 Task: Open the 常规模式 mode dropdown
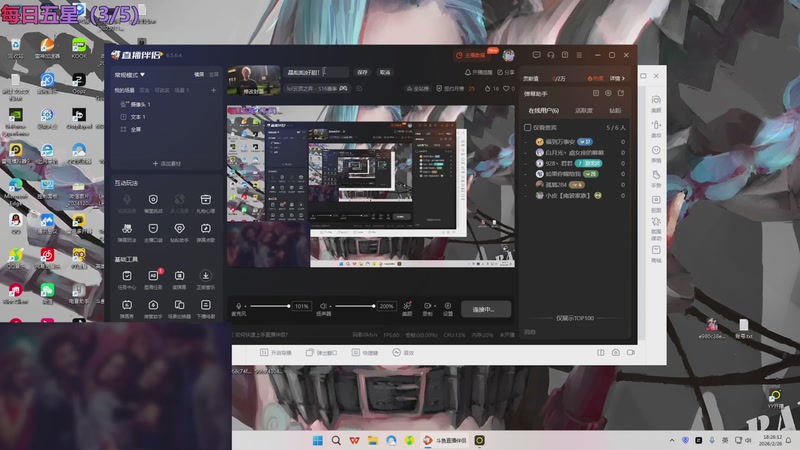(x=130, y=74)
